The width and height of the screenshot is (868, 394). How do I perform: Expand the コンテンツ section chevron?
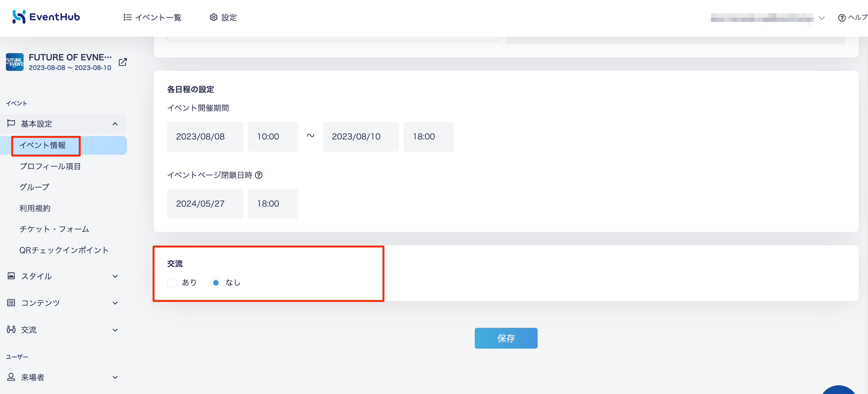[115, 303]
